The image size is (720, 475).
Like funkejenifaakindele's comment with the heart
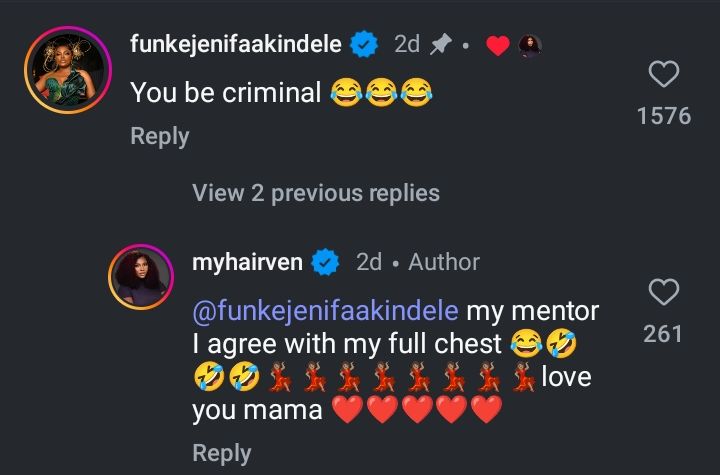tap(664, 75)
